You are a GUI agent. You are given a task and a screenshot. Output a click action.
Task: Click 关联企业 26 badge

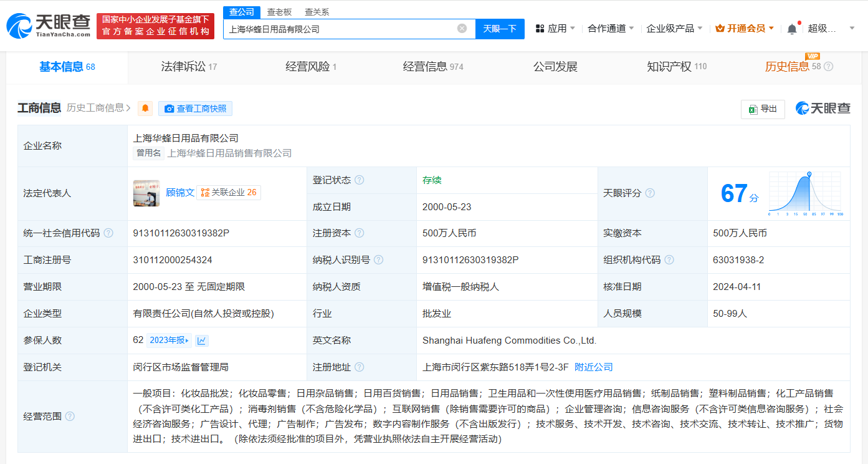pos(229,193)
